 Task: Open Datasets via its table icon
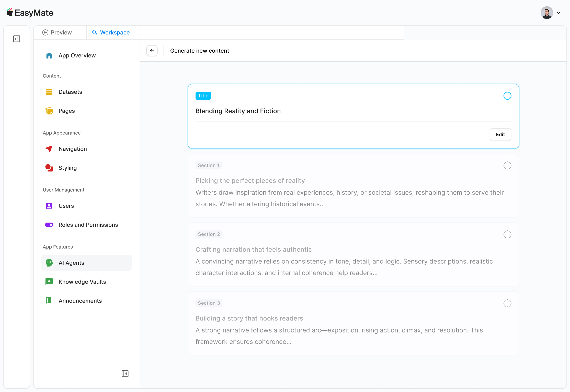tap(49, 92)
